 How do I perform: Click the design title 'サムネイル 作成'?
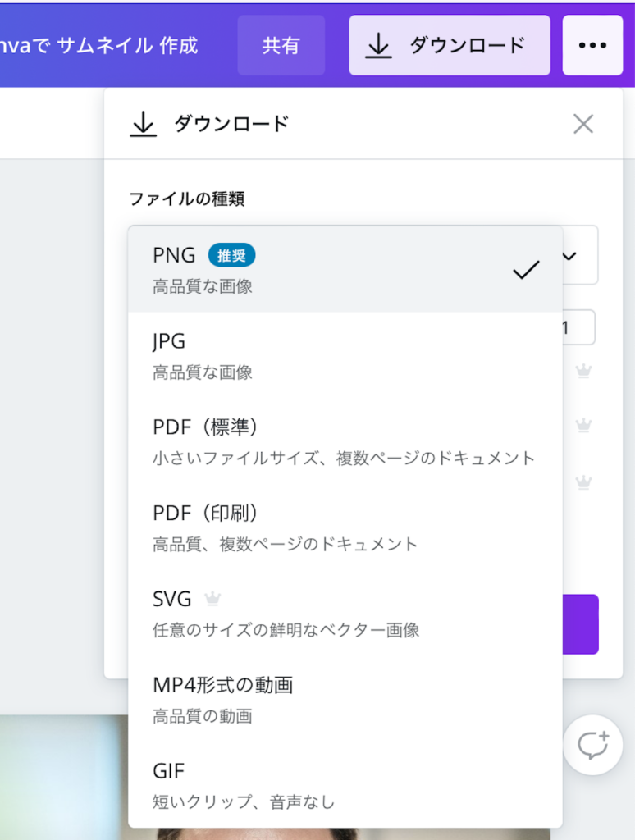point(127,46)
